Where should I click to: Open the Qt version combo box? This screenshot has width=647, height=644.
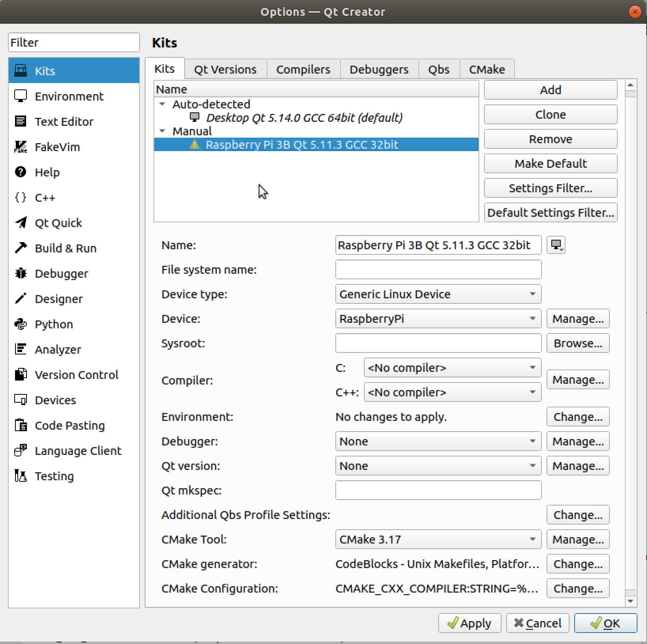[438, 466]
